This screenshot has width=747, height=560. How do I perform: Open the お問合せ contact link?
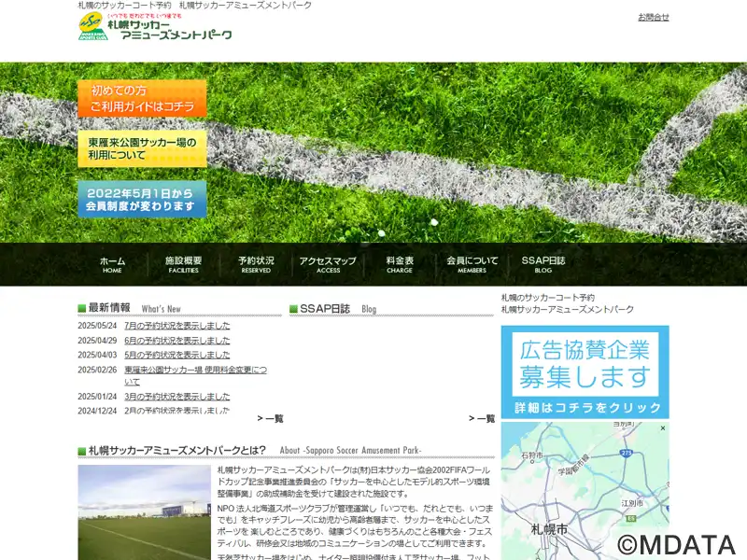653,17
